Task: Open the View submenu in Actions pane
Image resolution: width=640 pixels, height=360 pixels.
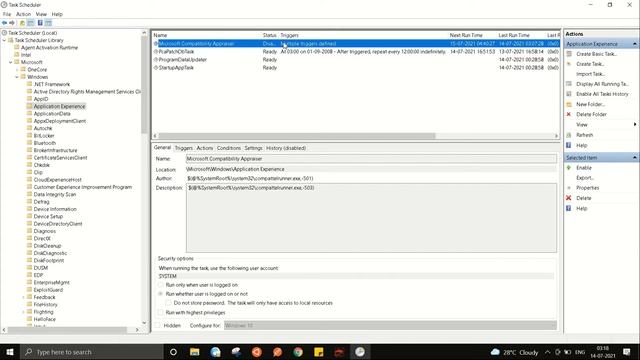Action: (582, 124)
